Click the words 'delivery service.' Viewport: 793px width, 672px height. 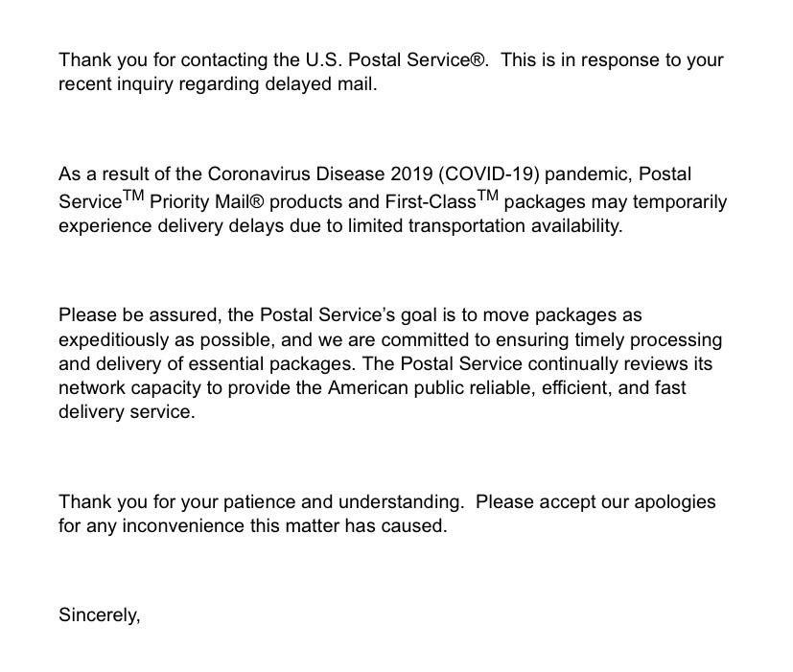click(x=127, y=411)
